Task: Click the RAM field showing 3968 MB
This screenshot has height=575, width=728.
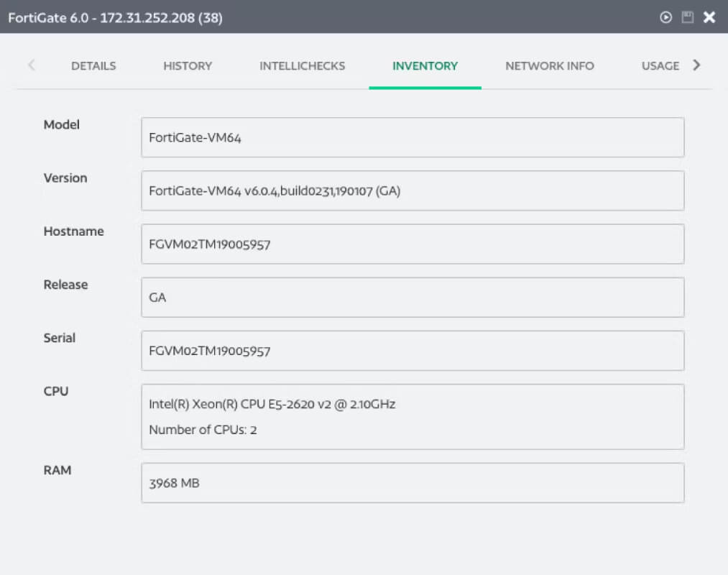Action: (x=413, y=483)
